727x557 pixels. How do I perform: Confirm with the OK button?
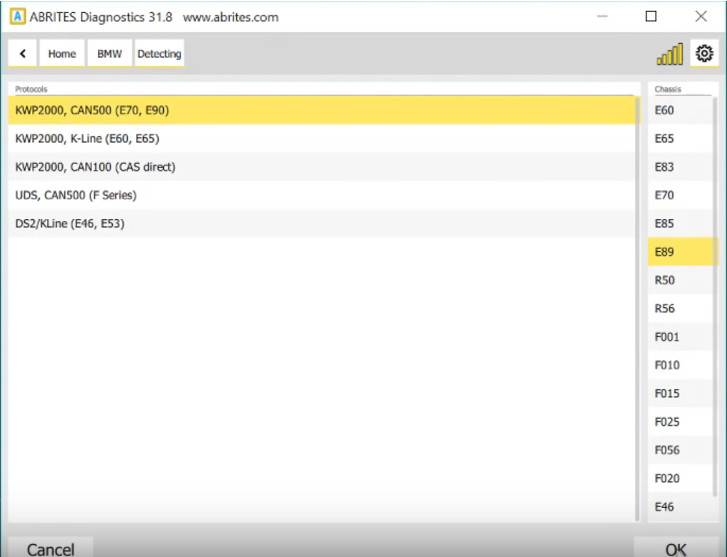676,548
